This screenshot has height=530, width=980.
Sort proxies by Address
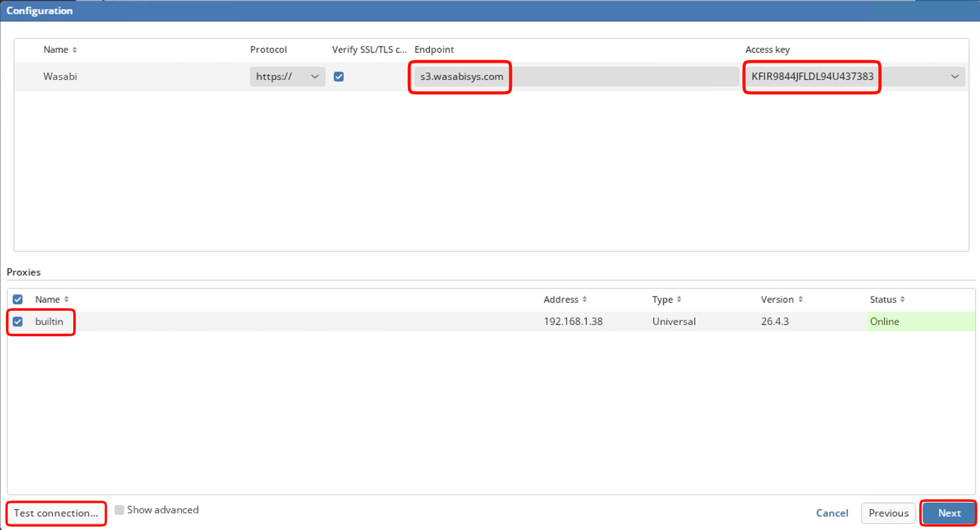pyautogui.click(x=566, y=300)
